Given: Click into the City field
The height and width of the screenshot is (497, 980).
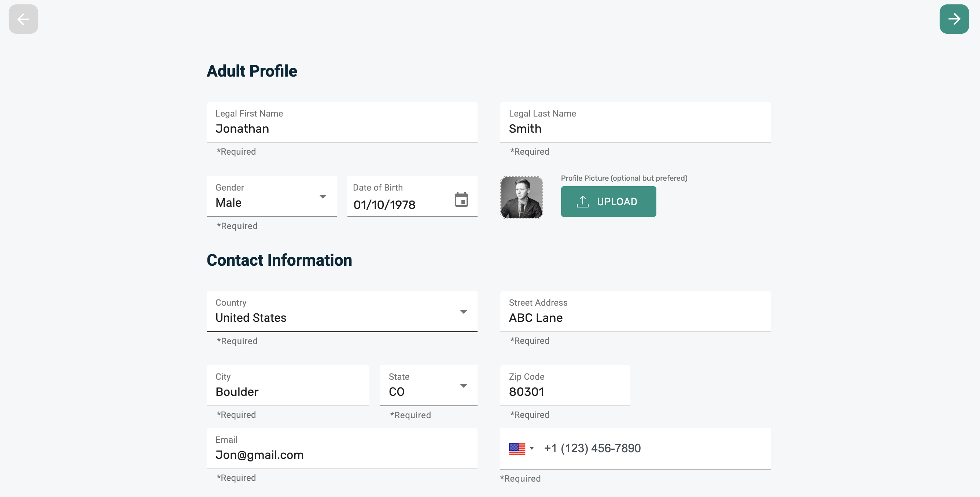Looking at the screenshot, I should 288,391.
